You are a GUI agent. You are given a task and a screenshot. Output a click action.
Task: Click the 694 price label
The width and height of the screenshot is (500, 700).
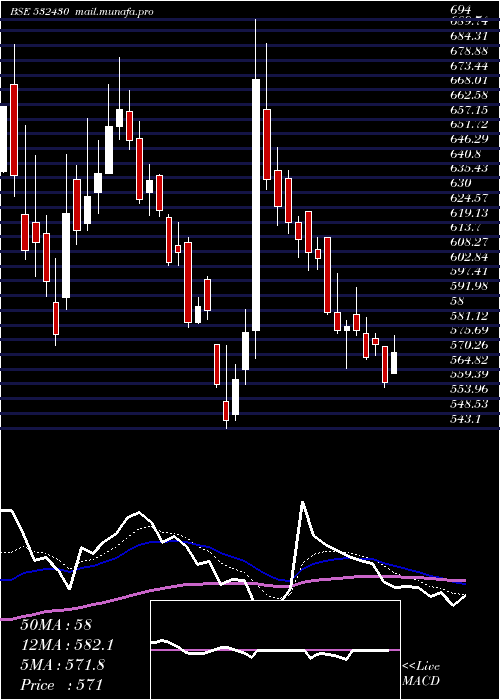[460, 9]
